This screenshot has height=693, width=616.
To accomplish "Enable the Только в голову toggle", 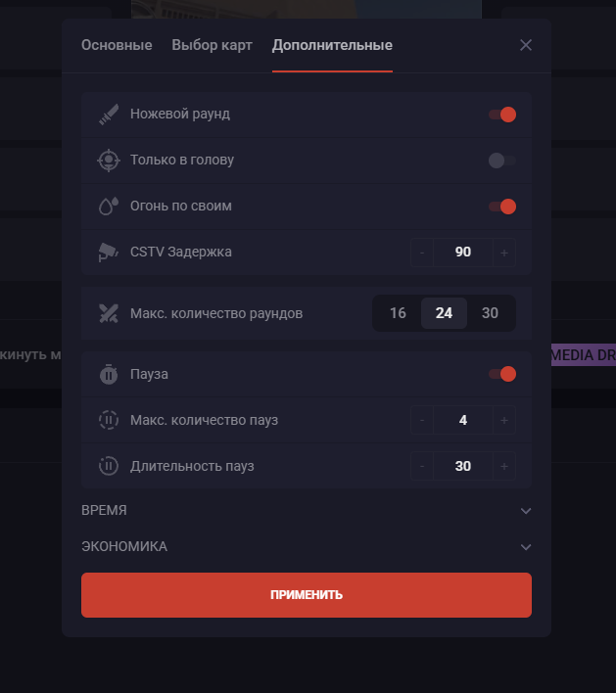I will [502, 161].
